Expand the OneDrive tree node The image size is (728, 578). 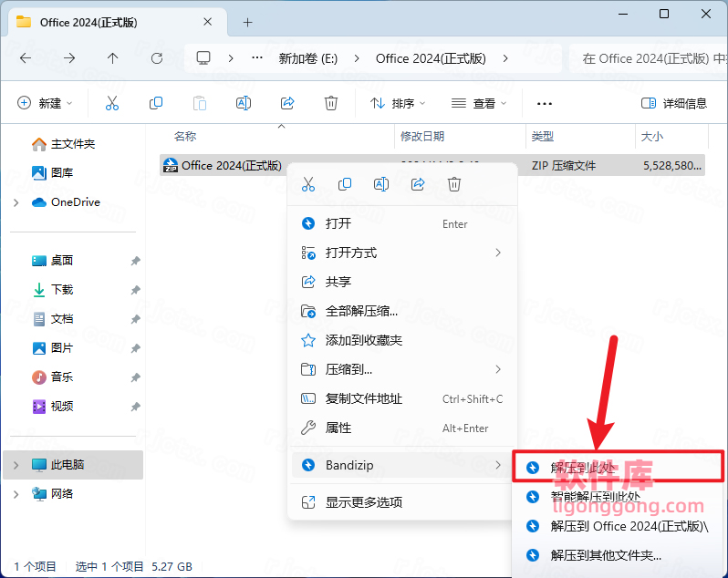coord(16,202)
